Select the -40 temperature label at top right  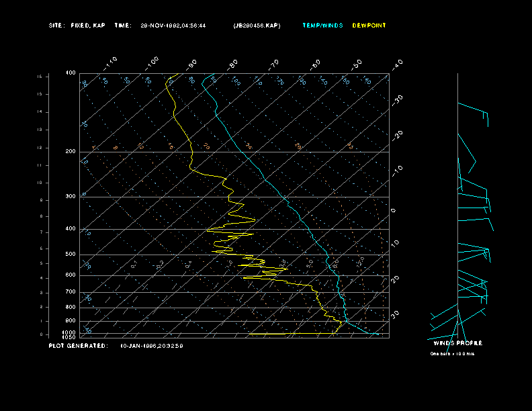pos(397,64)
